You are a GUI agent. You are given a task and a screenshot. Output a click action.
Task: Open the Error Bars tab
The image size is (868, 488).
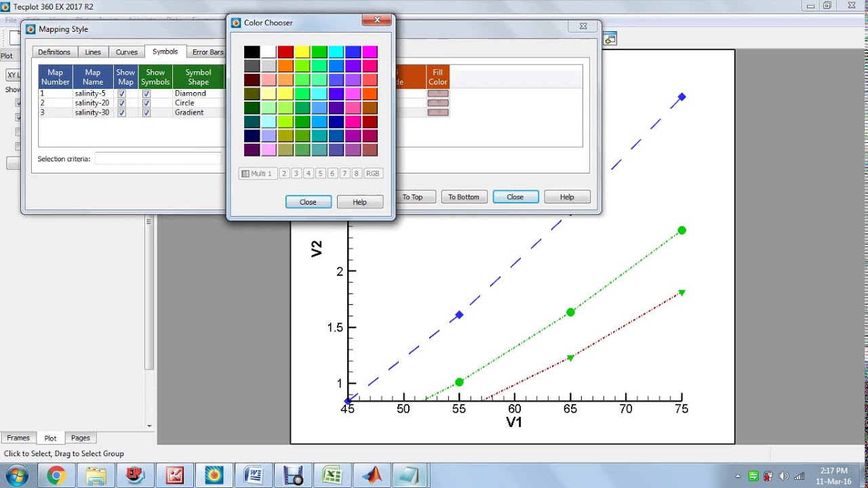pyautogui.click(x=208, y=52)
